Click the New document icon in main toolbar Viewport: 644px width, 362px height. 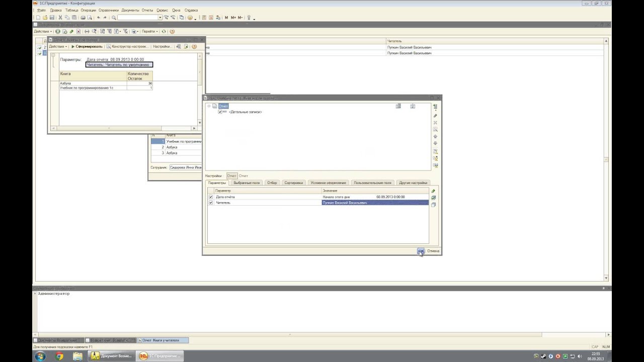point(38,18)
